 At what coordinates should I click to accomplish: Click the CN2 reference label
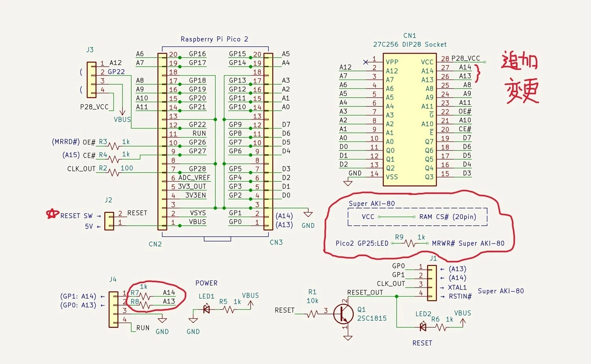click(x=155, y=244)
